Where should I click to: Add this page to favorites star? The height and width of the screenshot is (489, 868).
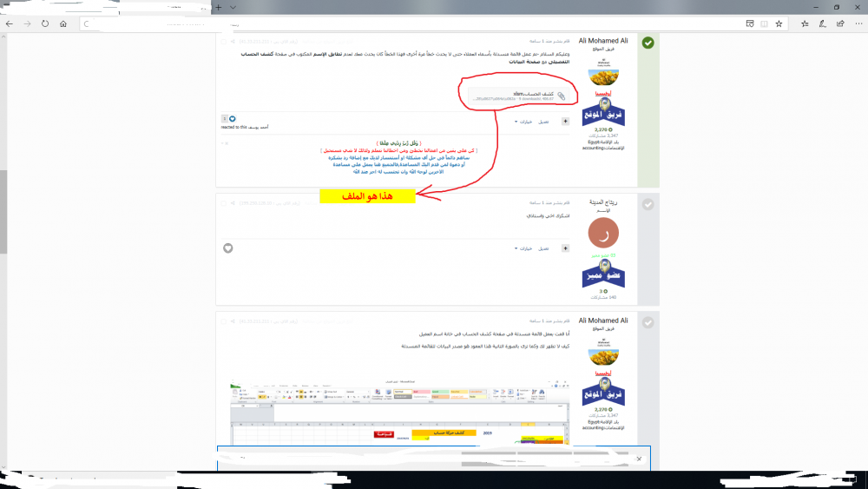[779, 23]
